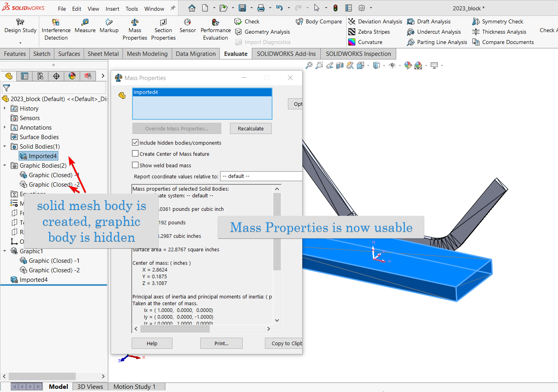The height and width of the screenshot is (392, 558).
Task: Open the Insert menu
Action: pos(112,9)
